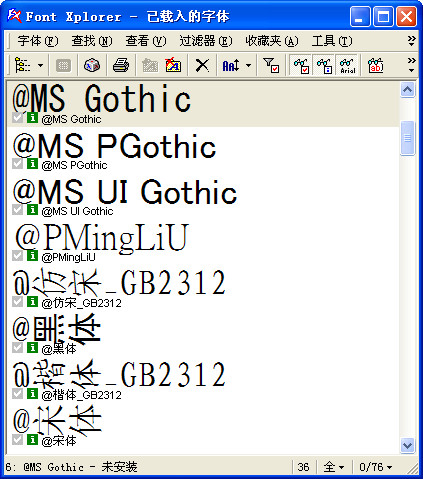Open the 过滤器(E) menu
Image resolution: width=423 pixels, height=479 pixels.
tap(206, 41)
